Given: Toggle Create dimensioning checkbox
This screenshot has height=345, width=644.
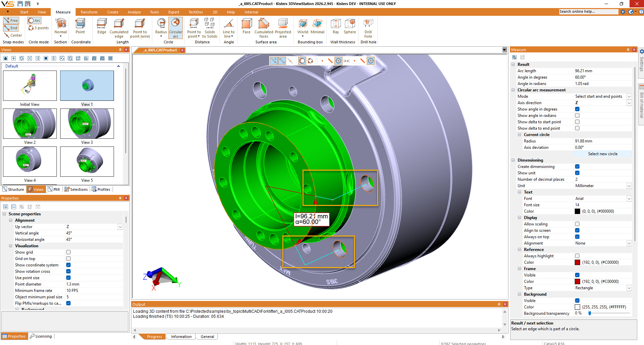Looking at the screenshot, I should (x=577, y=167).
